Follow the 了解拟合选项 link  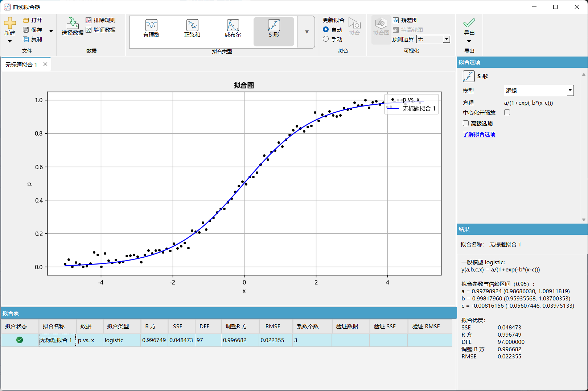479,134
